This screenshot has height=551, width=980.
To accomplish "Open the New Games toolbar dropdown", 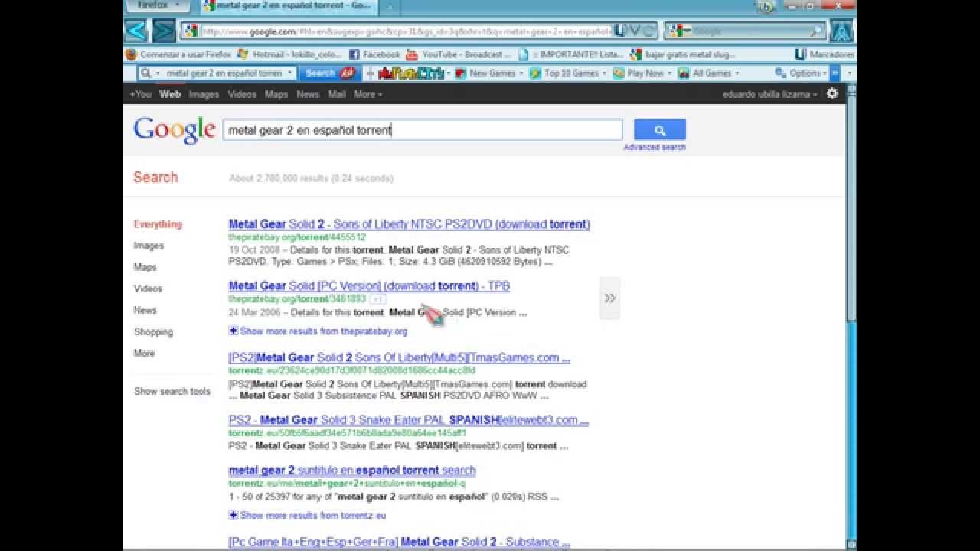I will click(x=489, y=73).
